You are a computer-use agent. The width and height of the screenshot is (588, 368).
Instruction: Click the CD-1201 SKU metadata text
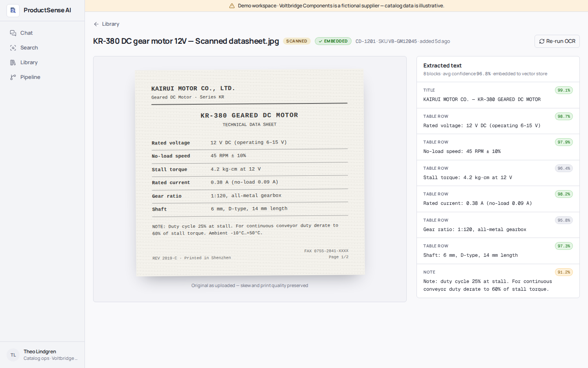(403, 41)
